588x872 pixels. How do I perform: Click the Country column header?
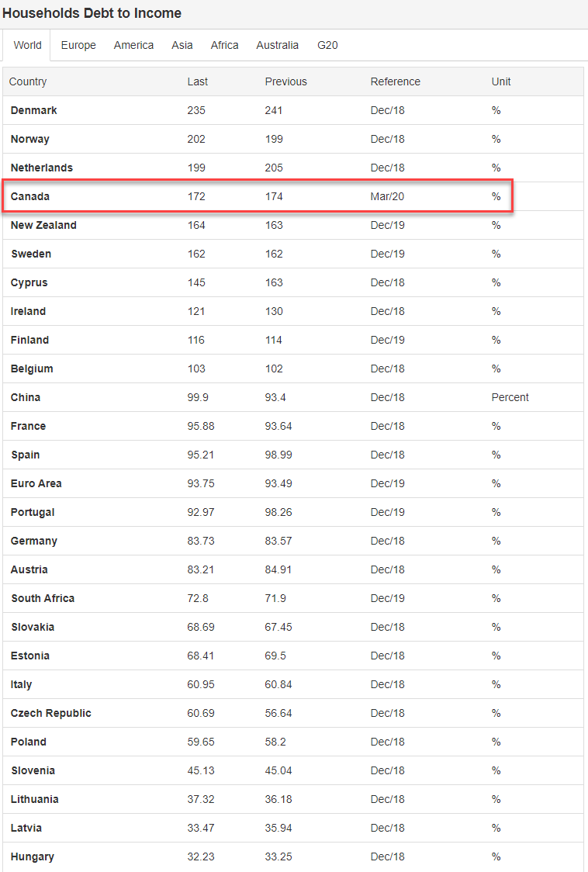(28, 81)
